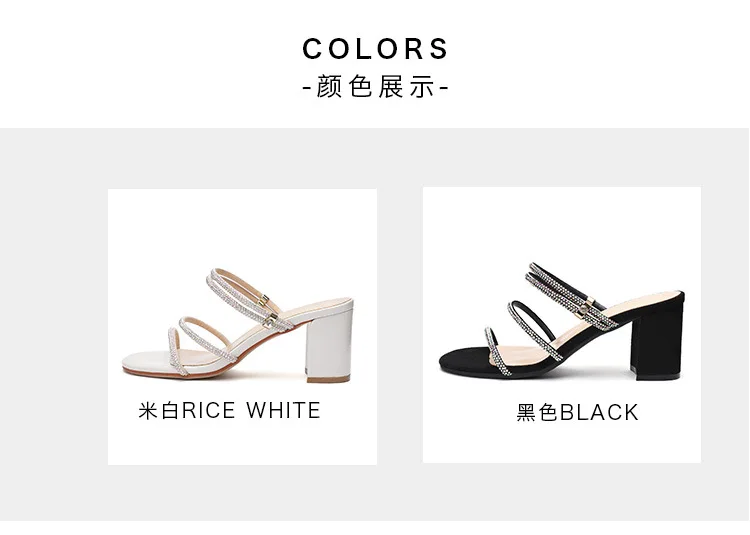Select the black sandal's front toe strap

tap(498, 351)
